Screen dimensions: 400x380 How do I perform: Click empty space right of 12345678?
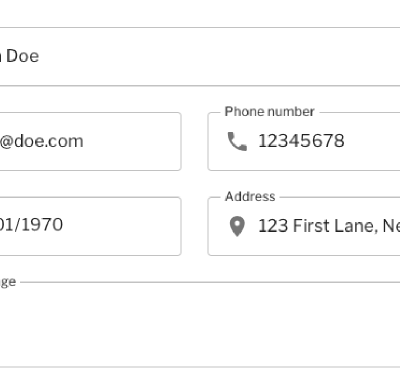pyautogui.click(x=372, y=141)
